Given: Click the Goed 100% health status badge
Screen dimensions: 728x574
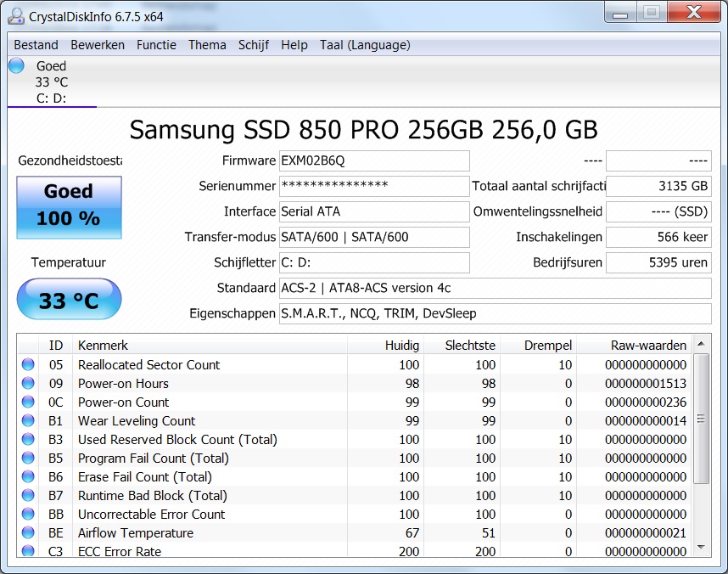Looking at the screenshot, I should [69, 207].
